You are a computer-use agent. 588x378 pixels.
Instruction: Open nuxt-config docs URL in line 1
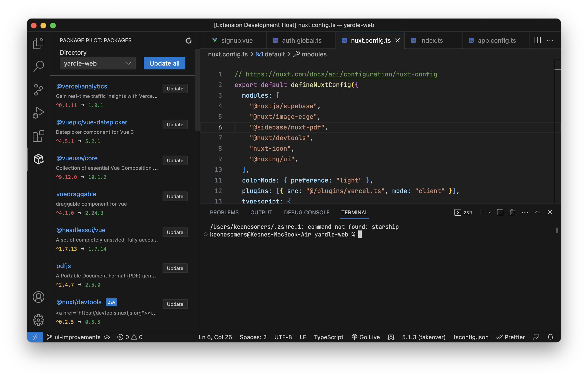[341, 74]
